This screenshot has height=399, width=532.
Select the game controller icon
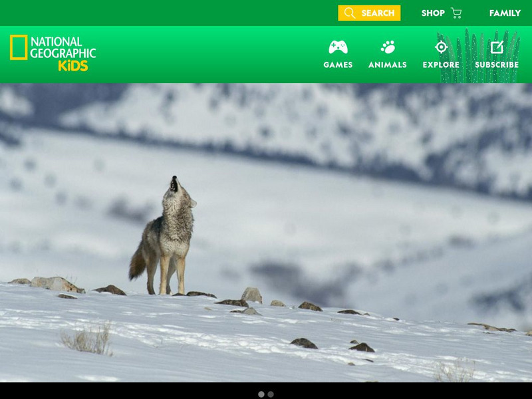click(338, 47)
